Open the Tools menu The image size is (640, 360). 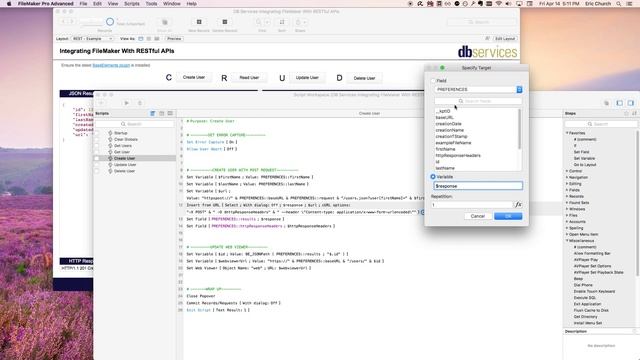pyautogui.click(x=151, y=4)
